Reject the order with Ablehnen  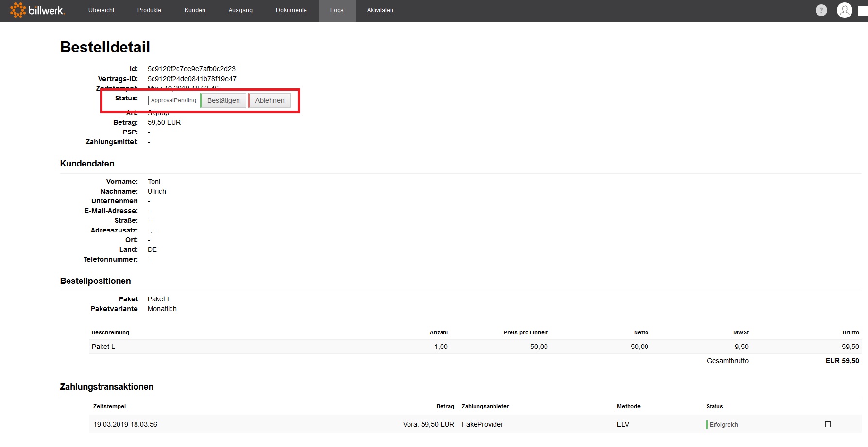[270, 100]
